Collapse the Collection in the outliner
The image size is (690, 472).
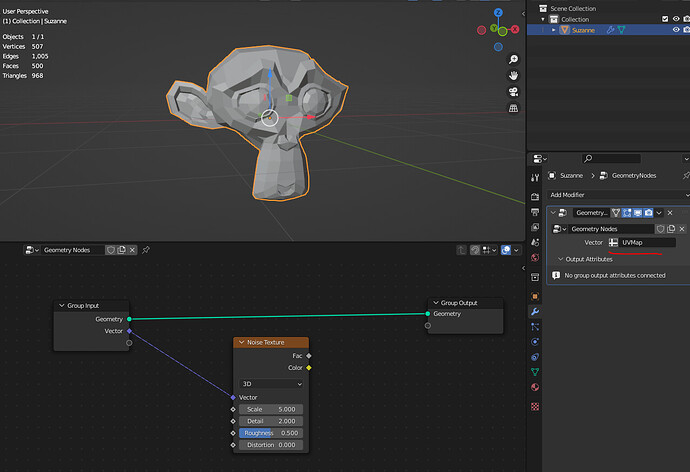543,19
